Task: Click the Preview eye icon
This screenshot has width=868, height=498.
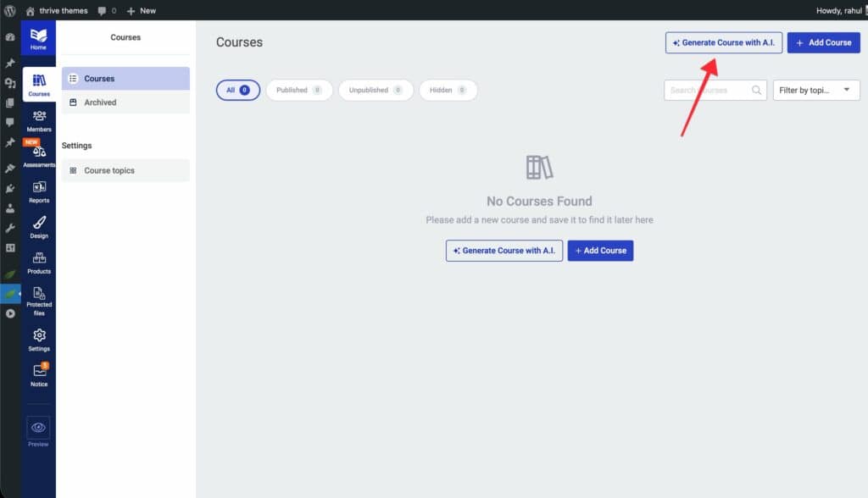Action: click(x=38, y=428)
